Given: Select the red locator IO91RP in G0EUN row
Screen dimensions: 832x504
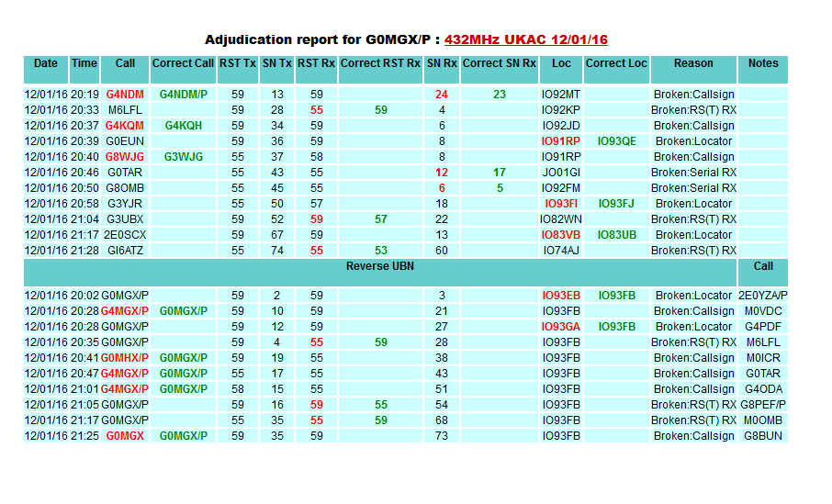Looking at the screenshot, I should (x=561, y=141).
